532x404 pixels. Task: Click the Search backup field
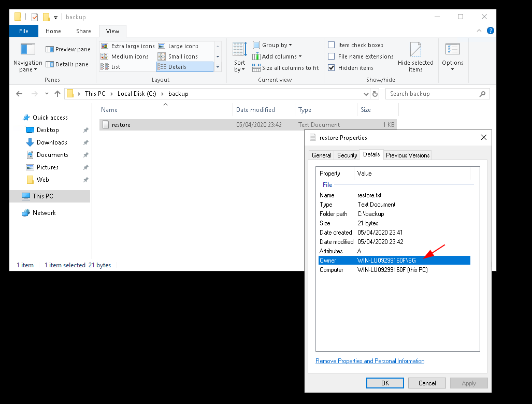433,94
